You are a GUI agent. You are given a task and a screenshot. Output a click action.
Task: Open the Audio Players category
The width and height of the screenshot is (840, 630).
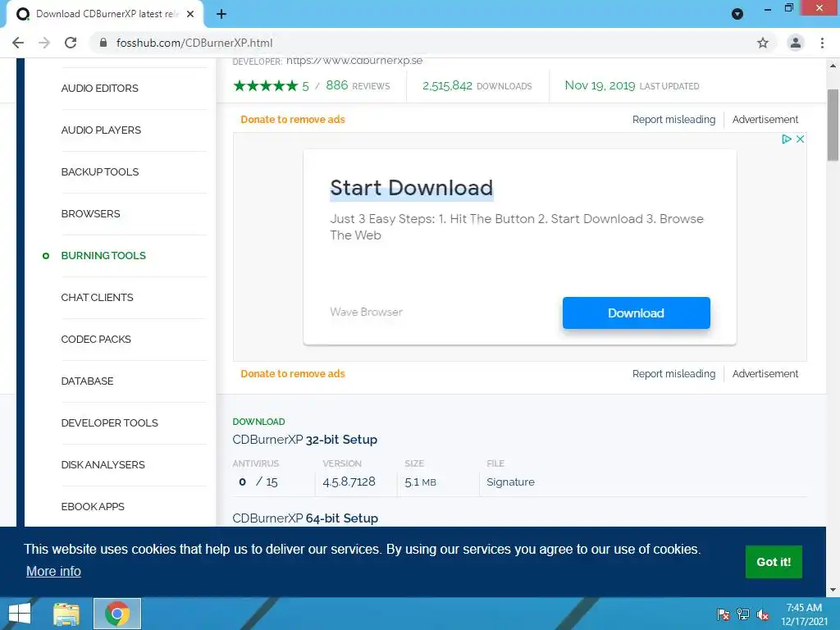101,130
